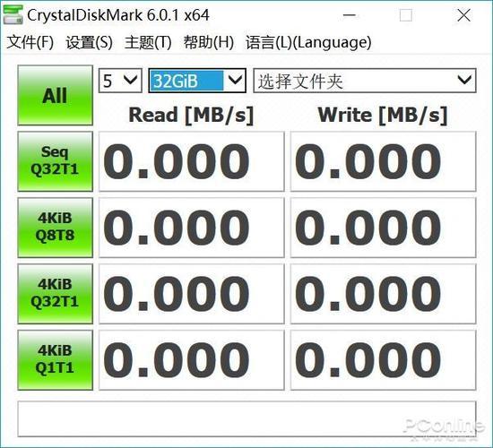The width and height of the screenshot is (493, 448).
Task: Start the 4KiB Q32T1 test
Action: point(55,294)
